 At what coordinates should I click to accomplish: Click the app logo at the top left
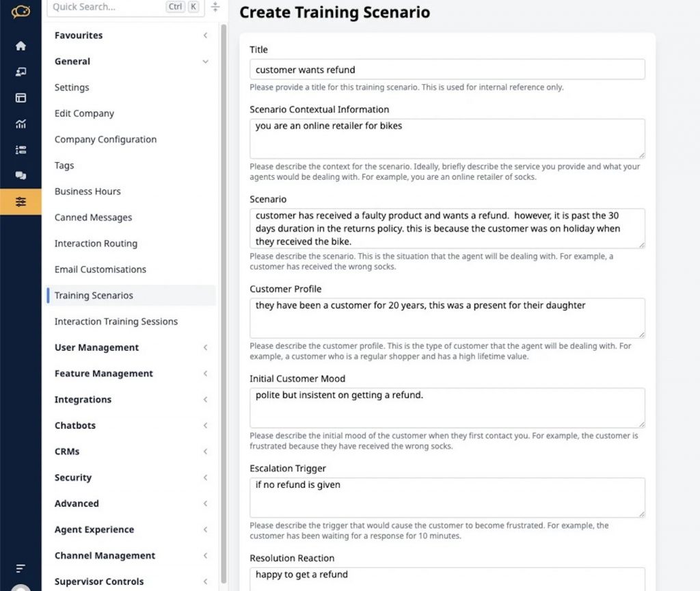click(x=20, y=12)
